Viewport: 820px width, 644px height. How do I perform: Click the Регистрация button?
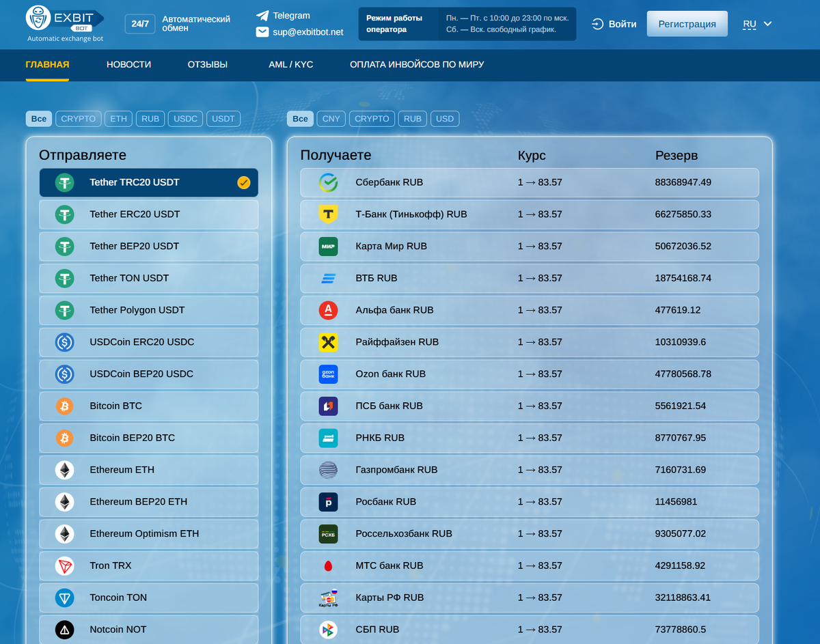point(687,24)
